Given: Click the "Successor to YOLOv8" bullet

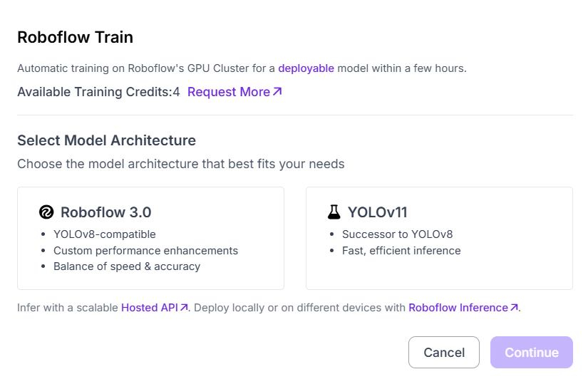Looking at the screenshot, I should [397, 234].
